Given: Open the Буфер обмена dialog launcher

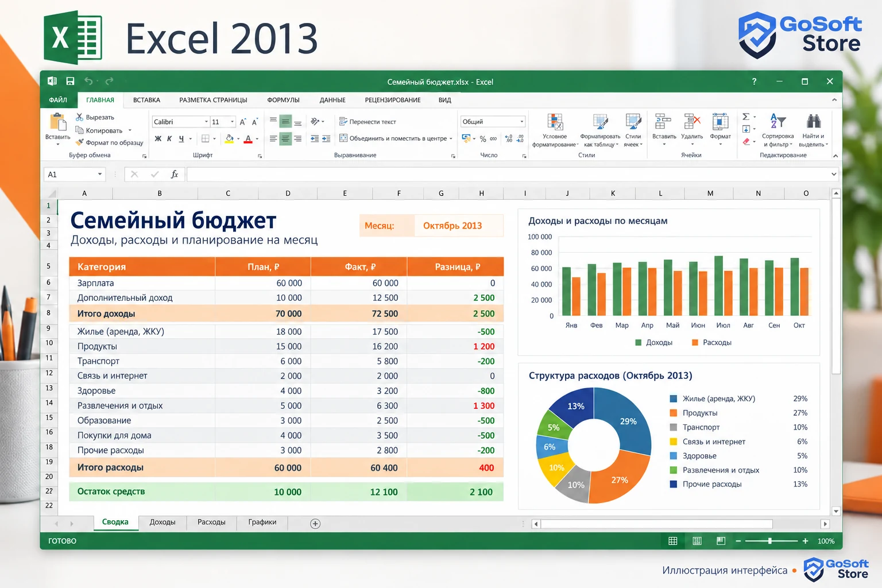Looking at the screenshot, I should [x=144, y=156].
